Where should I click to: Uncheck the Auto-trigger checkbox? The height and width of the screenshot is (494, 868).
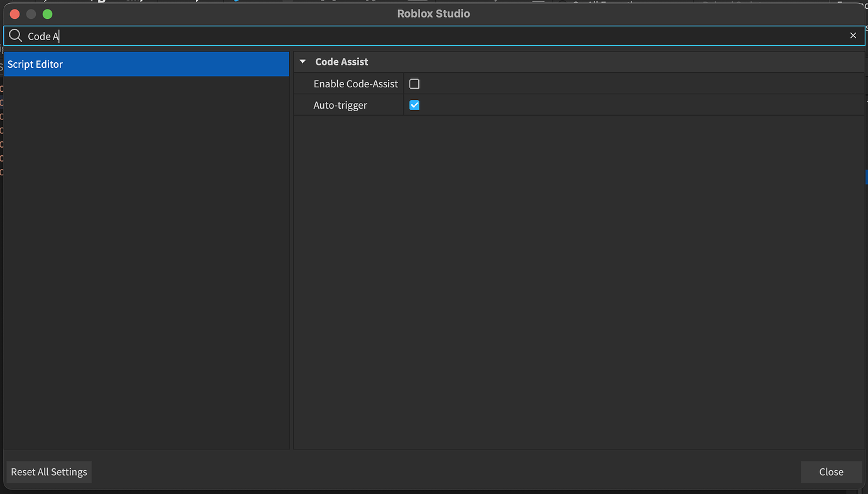pos(414,105)
